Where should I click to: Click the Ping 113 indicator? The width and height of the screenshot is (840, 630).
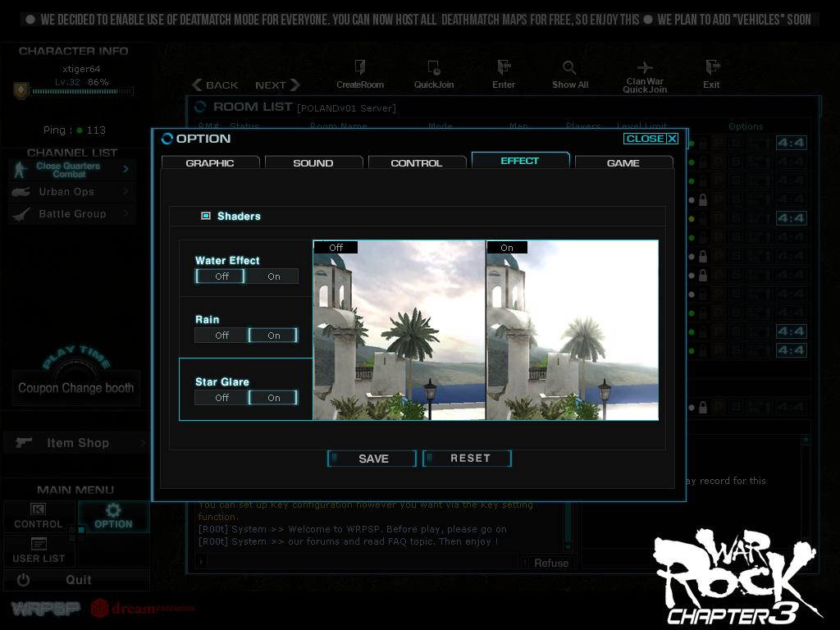click(75, 130)
